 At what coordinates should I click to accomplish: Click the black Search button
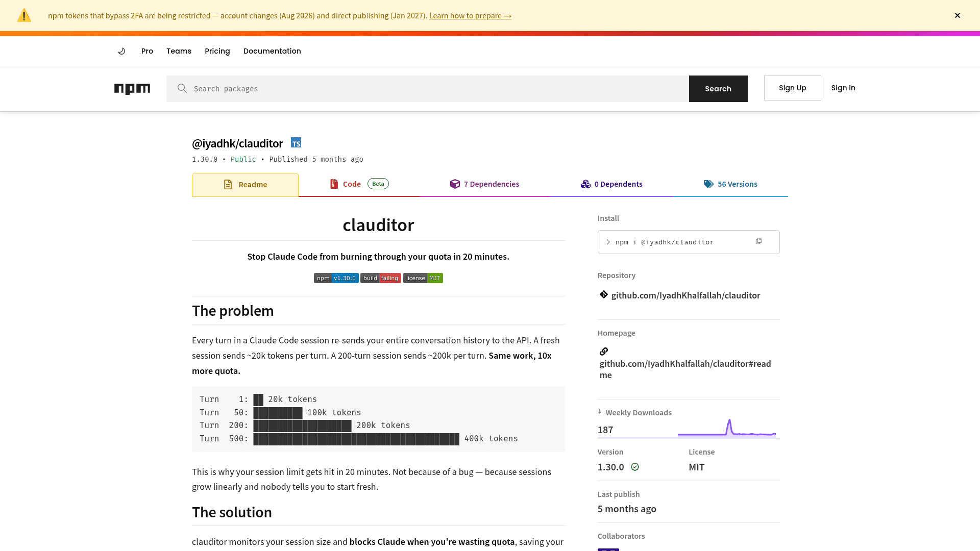(718, 89)
